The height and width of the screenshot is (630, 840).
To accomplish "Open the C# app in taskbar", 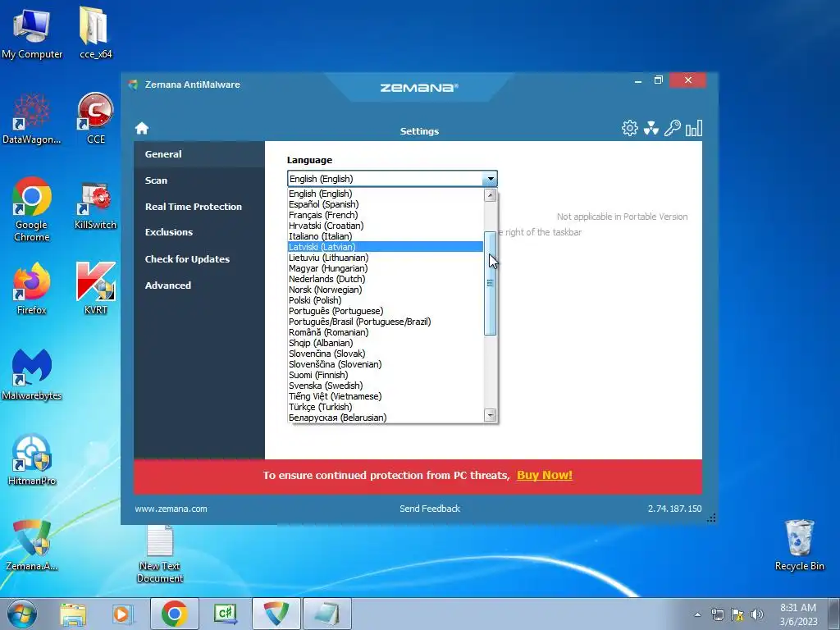I will tap(225, 614).
